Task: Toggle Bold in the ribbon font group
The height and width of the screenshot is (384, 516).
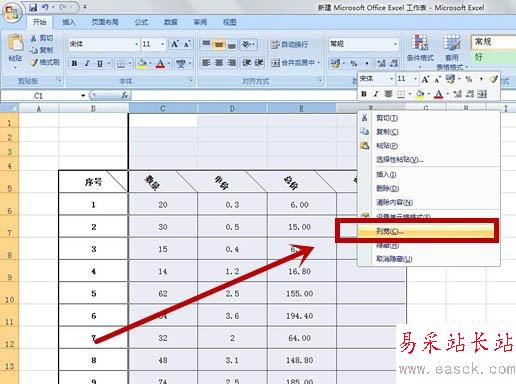Action: click(x=74, y=63)
